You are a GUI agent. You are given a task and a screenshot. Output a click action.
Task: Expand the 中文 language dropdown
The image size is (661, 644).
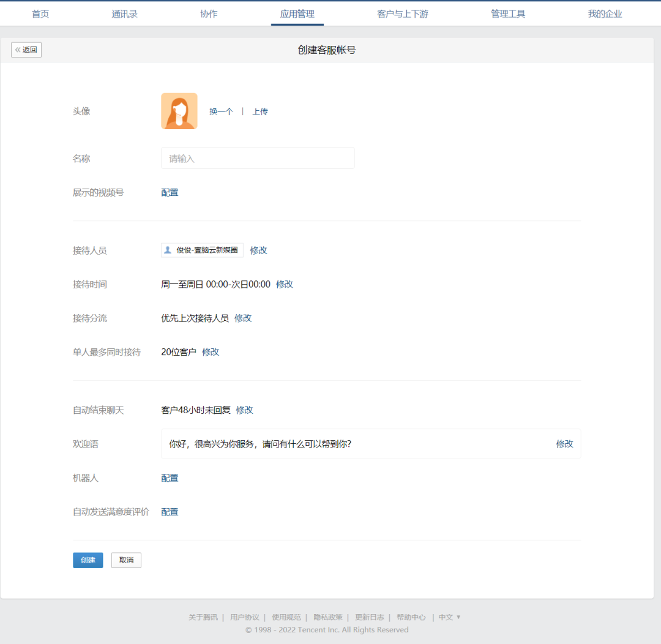point(449,617)
